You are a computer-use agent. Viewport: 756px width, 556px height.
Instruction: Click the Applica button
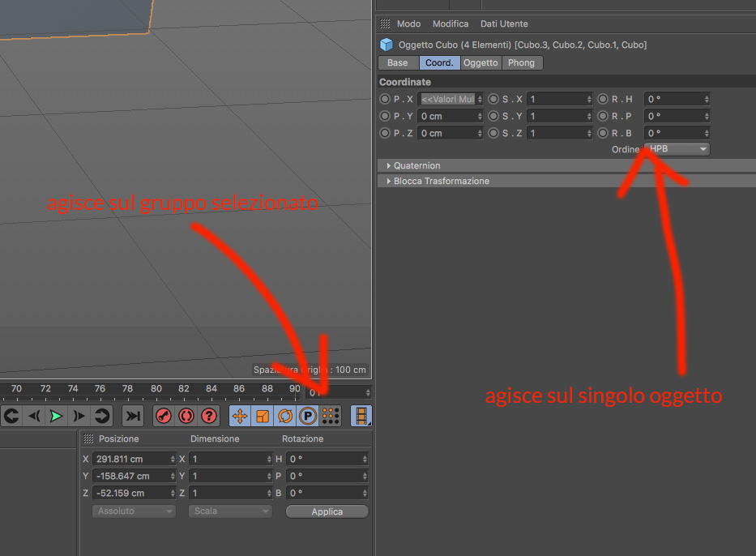(x=327, y=511)
